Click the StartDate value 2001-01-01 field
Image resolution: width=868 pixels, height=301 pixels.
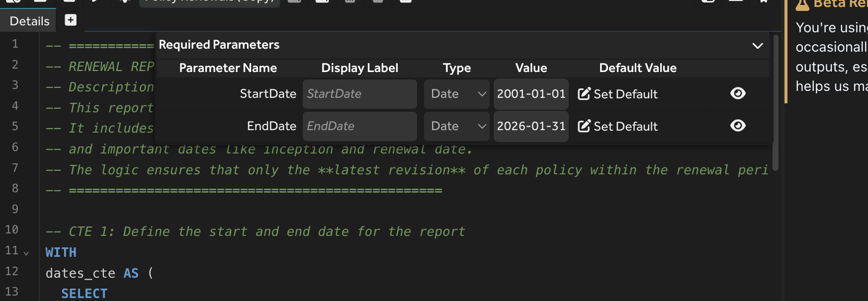click(x=531, y=94)
